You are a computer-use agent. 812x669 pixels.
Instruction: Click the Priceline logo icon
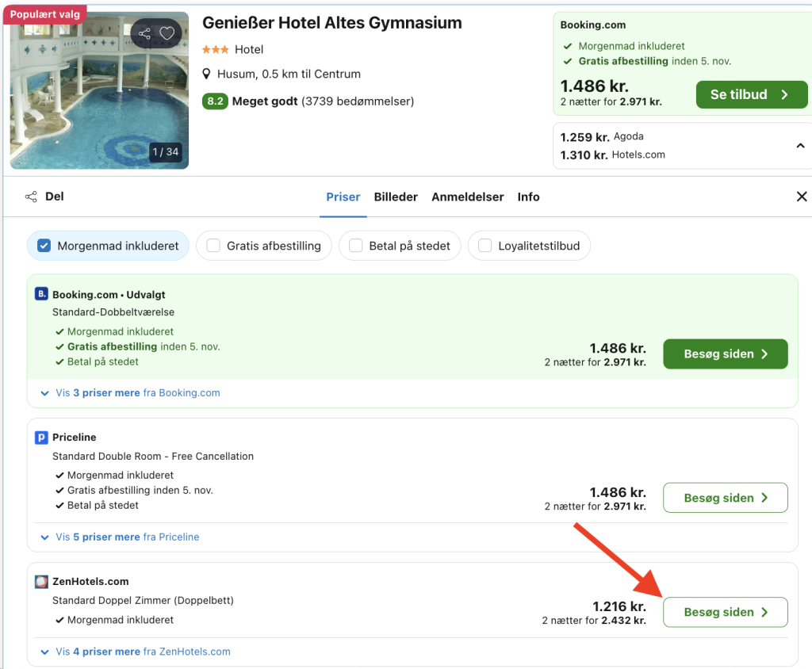click(42, 438)
